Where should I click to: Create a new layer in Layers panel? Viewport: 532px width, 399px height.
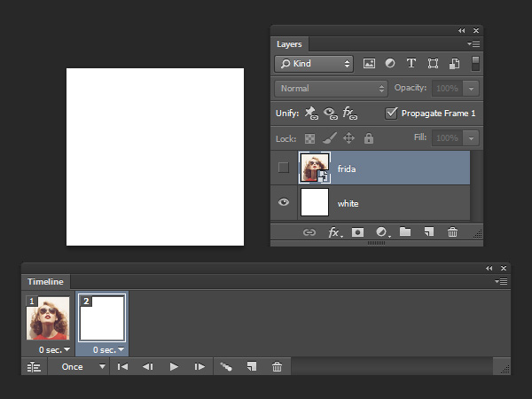click(428, 232)
